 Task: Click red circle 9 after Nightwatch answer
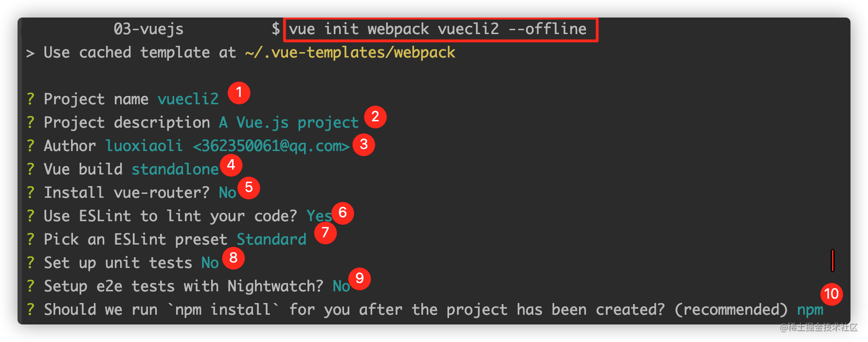point(360,279)
